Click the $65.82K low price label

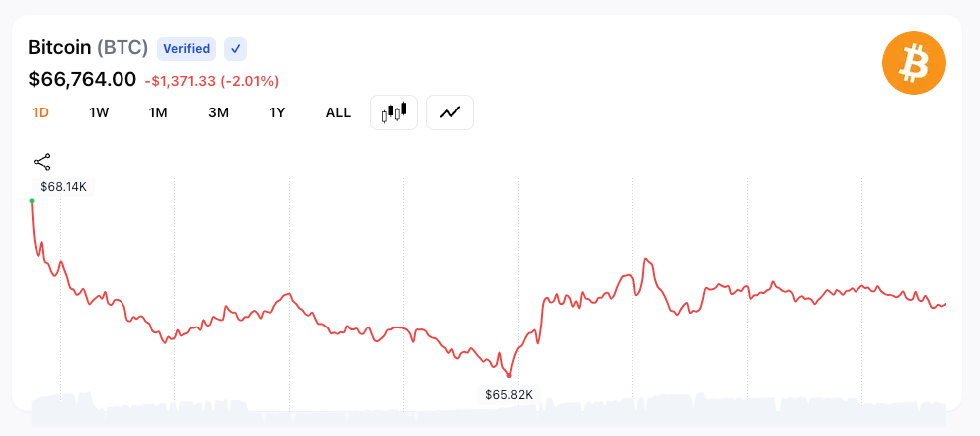(x=508, y=394)
